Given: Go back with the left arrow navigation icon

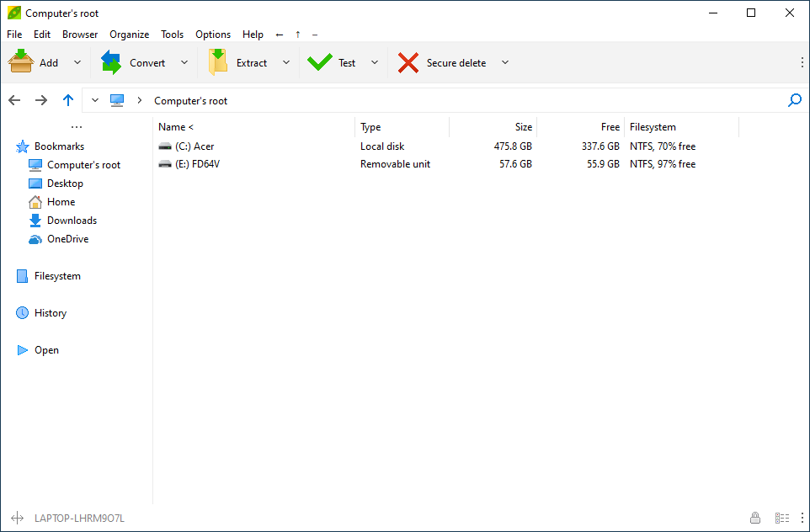Looking at the screenshot, I should 14,100.
